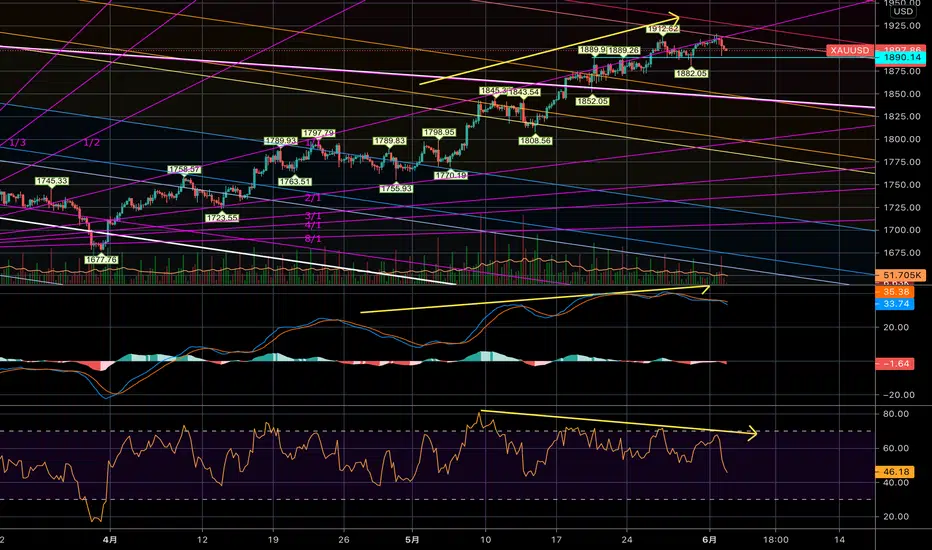
Task: Click the Gann fan 2/1 label
Action: [x=313, y=198]
